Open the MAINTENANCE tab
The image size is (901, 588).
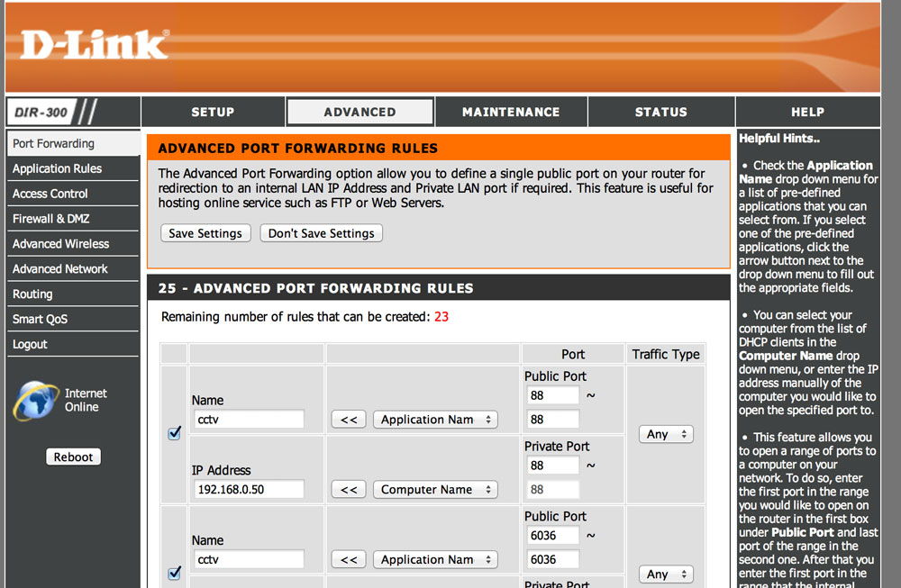(511, 113)
